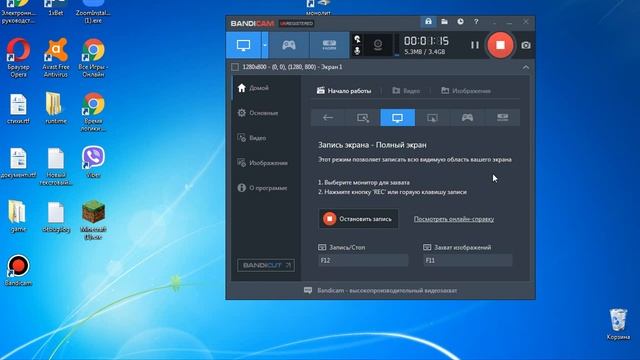The height and width of the screenshot is (360, 640).
Task: Select стихи.rtf desktop file
Action: coord(18,109)
